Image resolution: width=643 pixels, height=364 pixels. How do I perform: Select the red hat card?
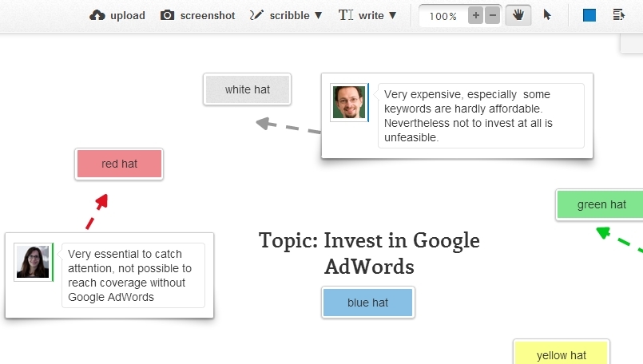click(x=119, y=164)
